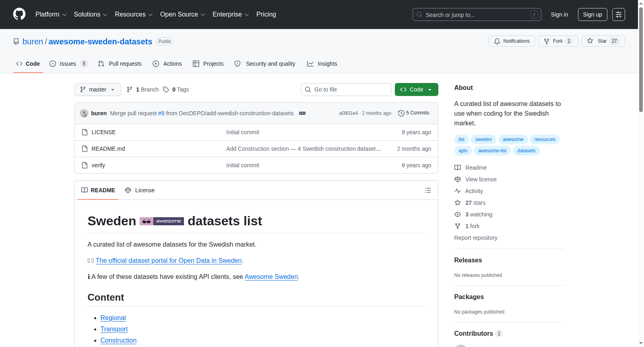This screenshot has height=347, width=644.
Task: Click the Sign up button
Action: pyautogui.click(x=592, y=15)
